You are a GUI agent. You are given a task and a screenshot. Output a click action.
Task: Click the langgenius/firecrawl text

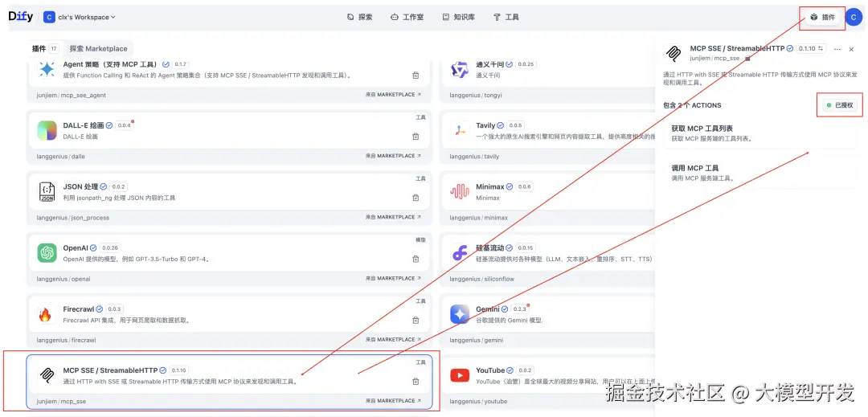(67, 340)
